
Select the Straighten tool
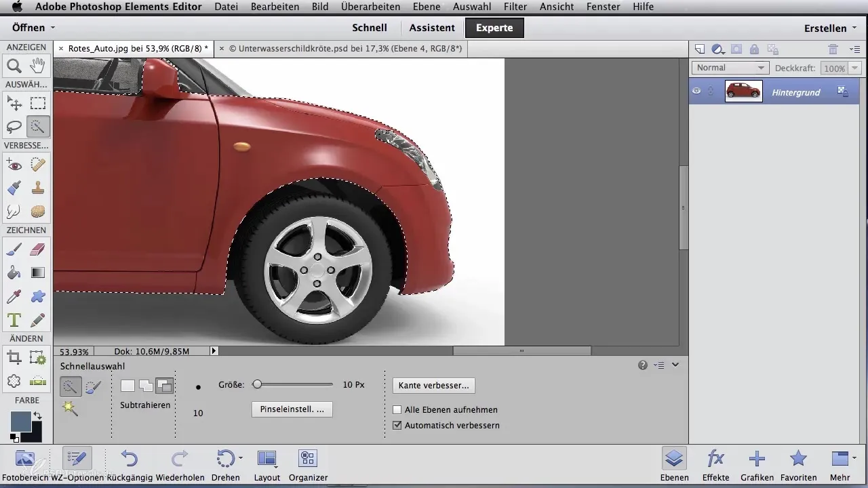point(38,381)
